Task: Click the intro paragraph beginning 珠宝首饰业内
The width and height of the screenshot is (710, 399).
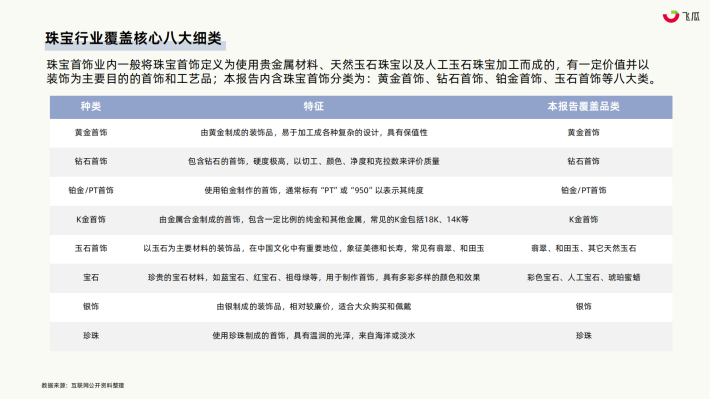Action: click(x=352, y=72)
